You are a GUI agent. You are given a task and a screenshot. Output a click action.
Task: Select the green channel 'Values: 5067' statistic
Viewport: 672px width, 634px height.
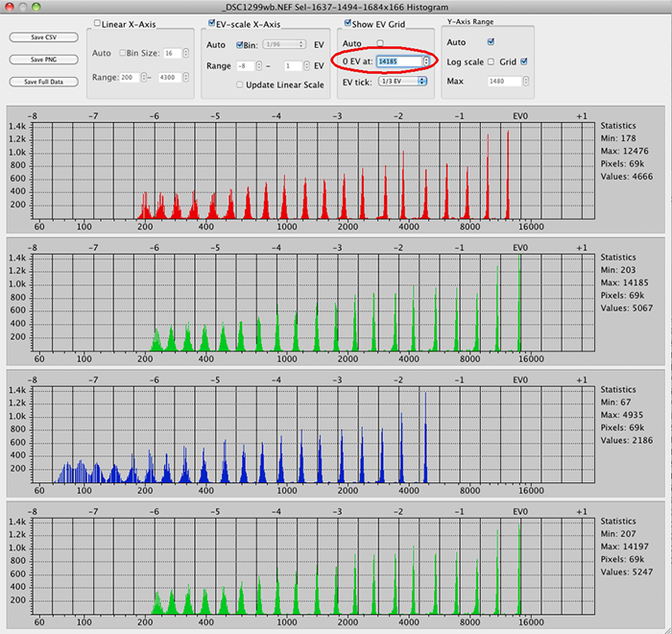(x=627, y=308)
